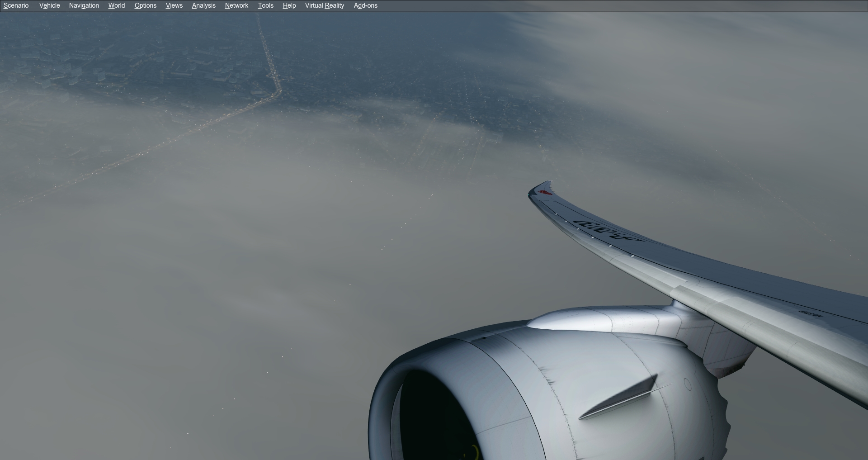
Task: Open the Options menu
Action: (145, 5)
